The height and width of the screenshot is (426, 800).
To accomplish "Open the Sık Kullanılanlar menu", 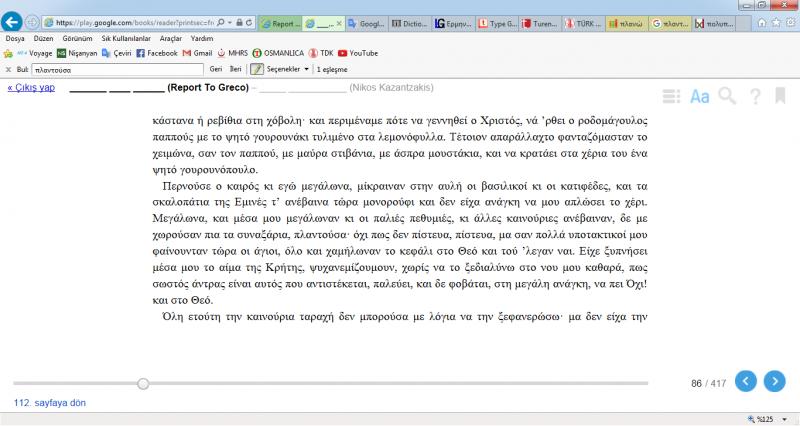I will click(126, 38).
